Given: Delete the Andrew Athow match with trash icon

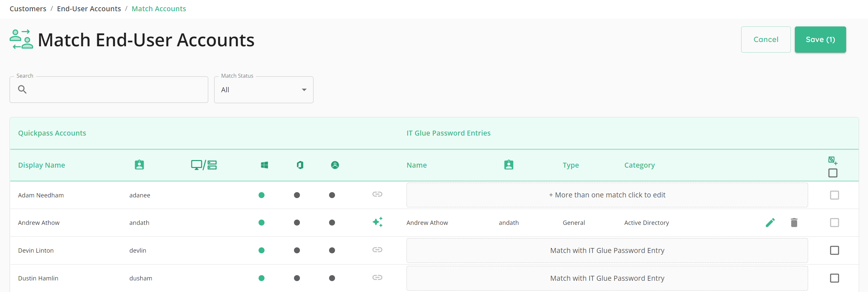Looking at the screenshot, I should point(794,223).
